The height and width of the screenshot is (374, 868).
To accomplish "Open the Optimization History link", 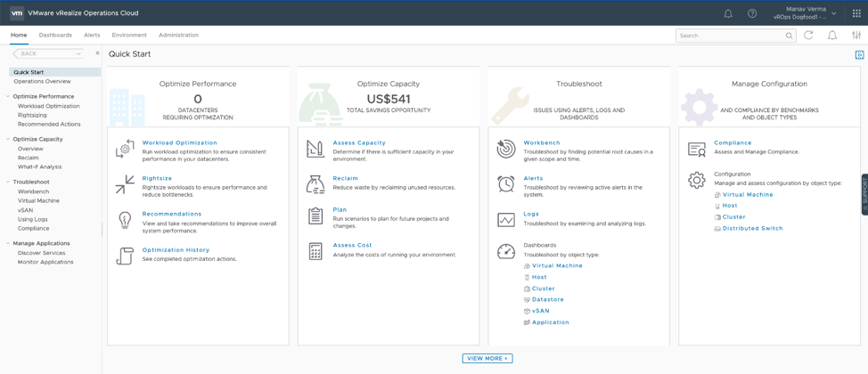I will point(176,250).
